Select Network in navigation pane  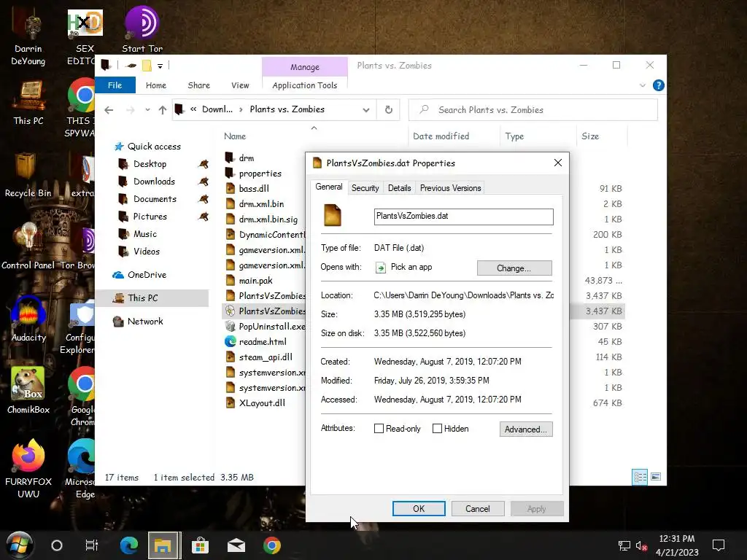pyautogui.click(x=145, y=322)
